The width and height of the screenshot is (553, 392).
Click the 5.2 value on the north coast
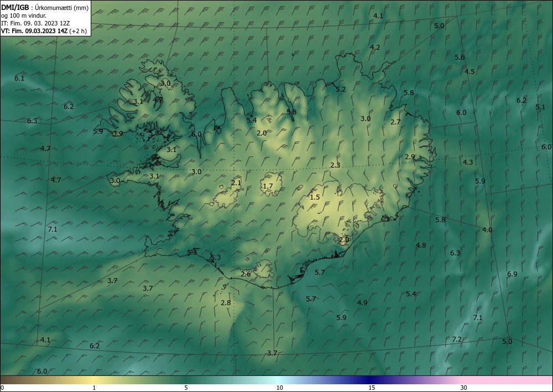[x=341, y=90]
